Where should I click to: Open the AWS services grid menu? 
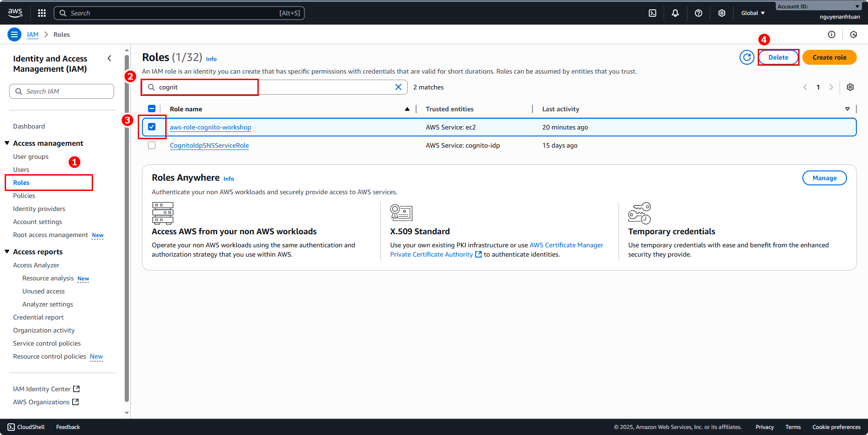42,13
